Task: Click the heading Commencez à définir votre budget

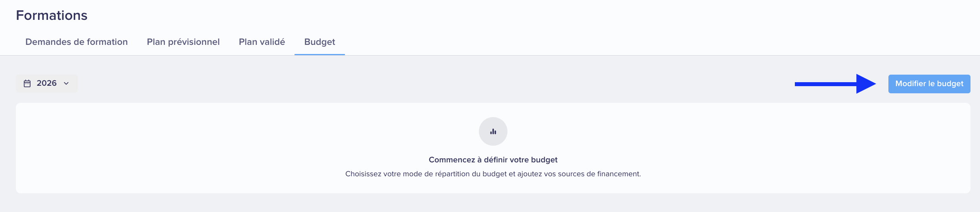Action: click(x=493, y=160)
